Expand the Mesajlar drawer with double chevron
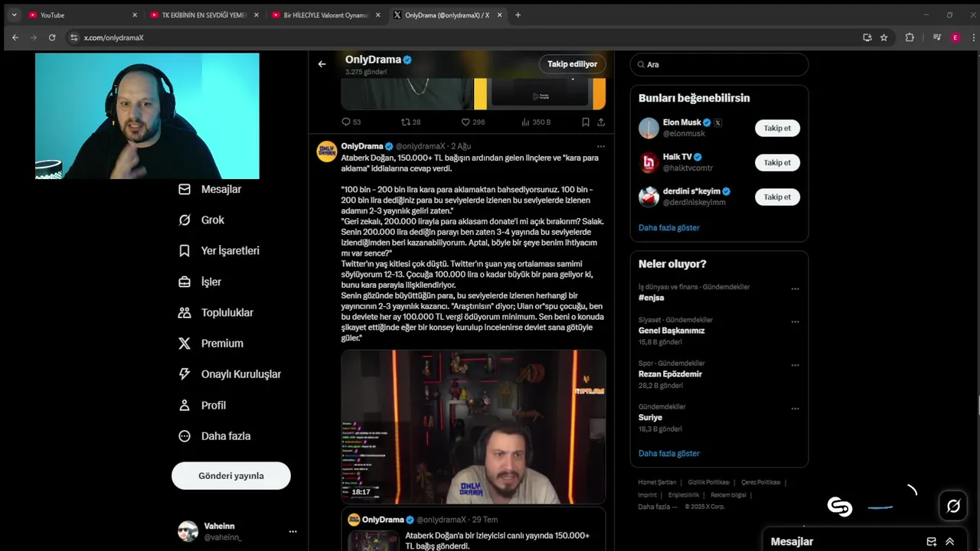The height and width of the screenshot is (551, 980). pos(950,541)
